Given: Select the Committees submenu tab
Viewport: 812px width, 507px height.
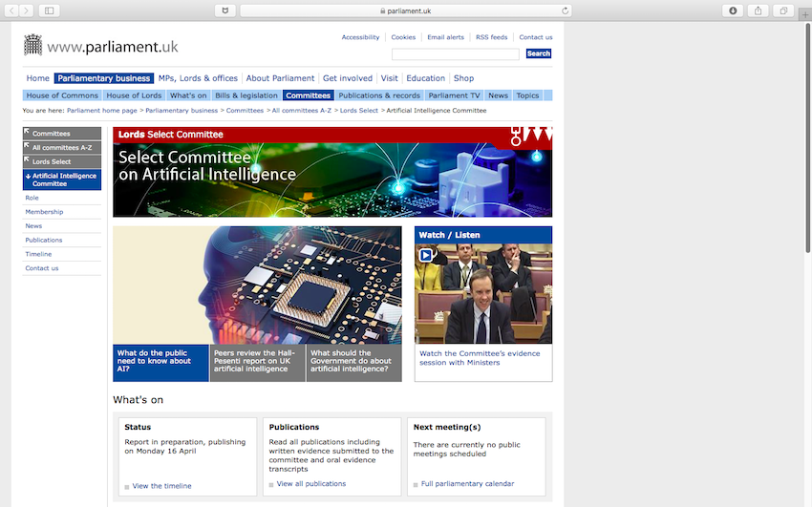Looking at the screenshot, I should [x=309, y=95].
